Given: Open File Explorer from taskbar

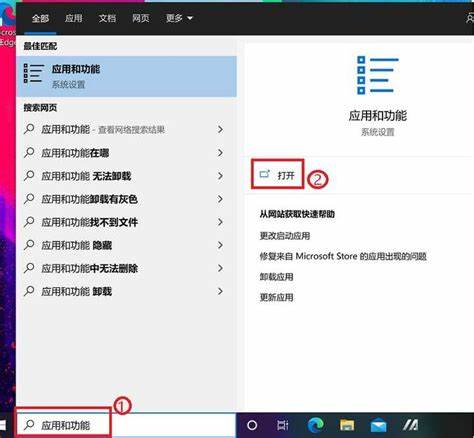Looking at the screenshot, I should tap(347, 425).
